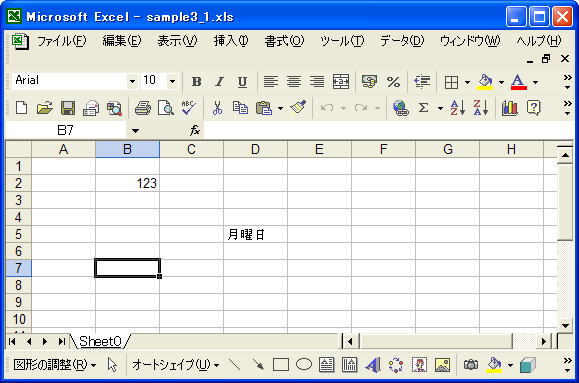The height and width of the screenshot is (383, 579).
Task: Open the Arial font name dropdown
Action: 132,81
